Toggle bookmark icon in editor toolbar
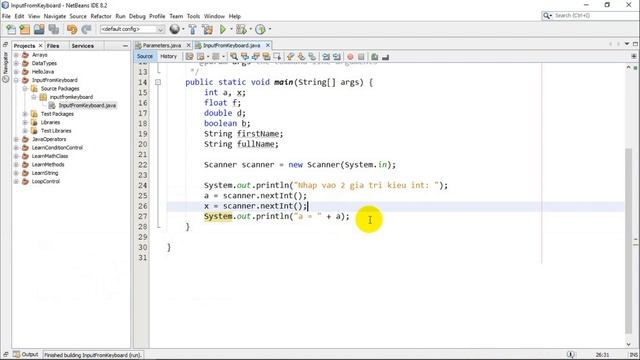Image resolution: width=640 pixels, height=360 pixels. (312, 57)
